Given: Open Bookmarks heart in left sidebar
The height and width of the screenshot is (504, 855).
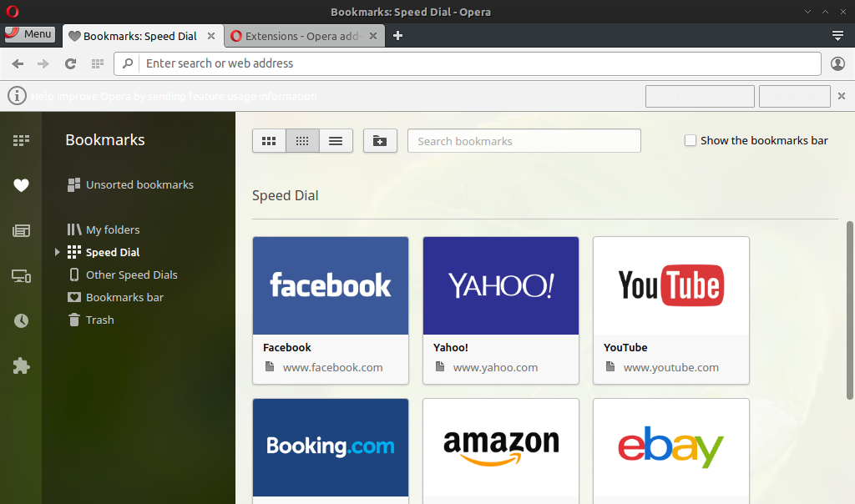Looking at the screenshot, I should pyautogui.click(x=21, y=186).
